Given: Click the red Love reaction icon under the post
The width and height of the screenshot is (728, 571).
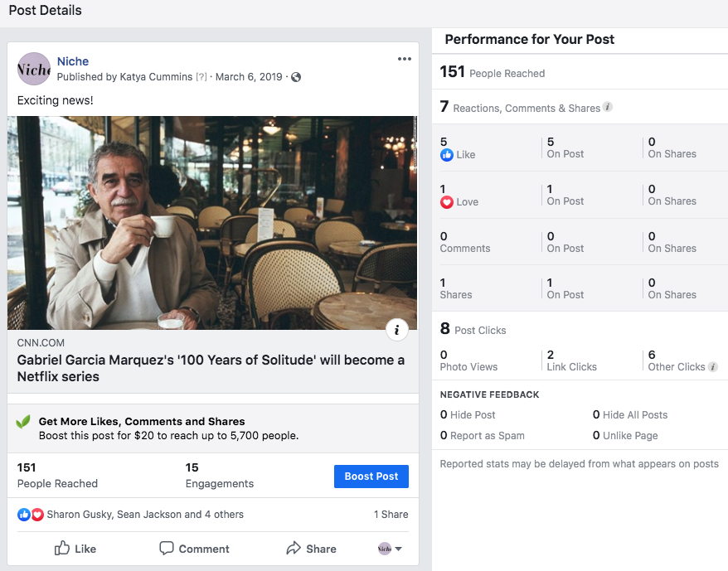Looking at the screenshot, I should tap(37, 515).
